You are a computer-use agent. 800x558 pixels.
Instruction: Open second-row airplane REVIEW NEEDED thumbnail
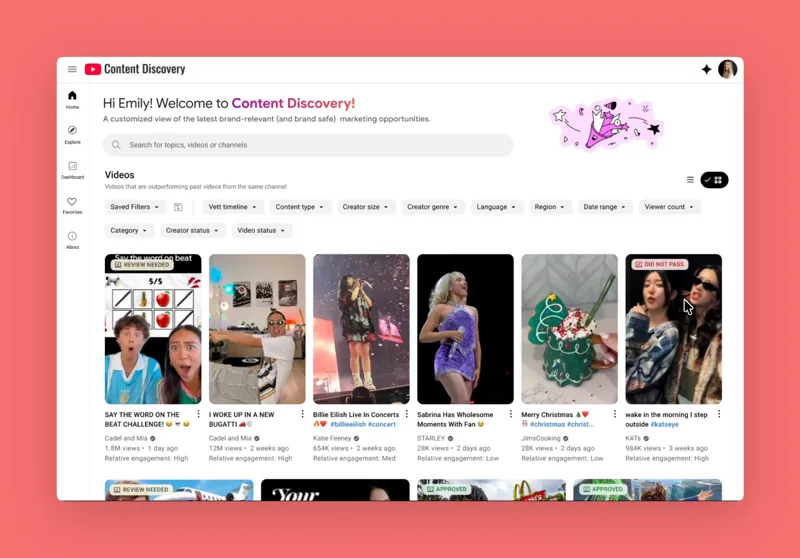point(179,490)
